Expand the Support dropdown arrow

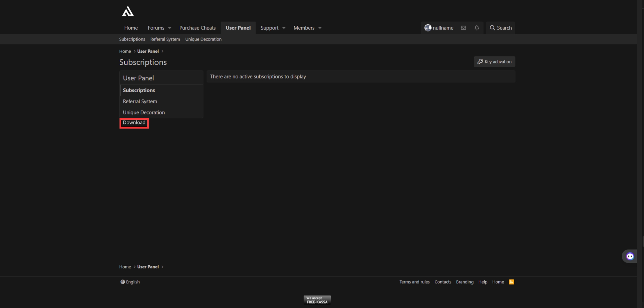click(x=284, y=28)
